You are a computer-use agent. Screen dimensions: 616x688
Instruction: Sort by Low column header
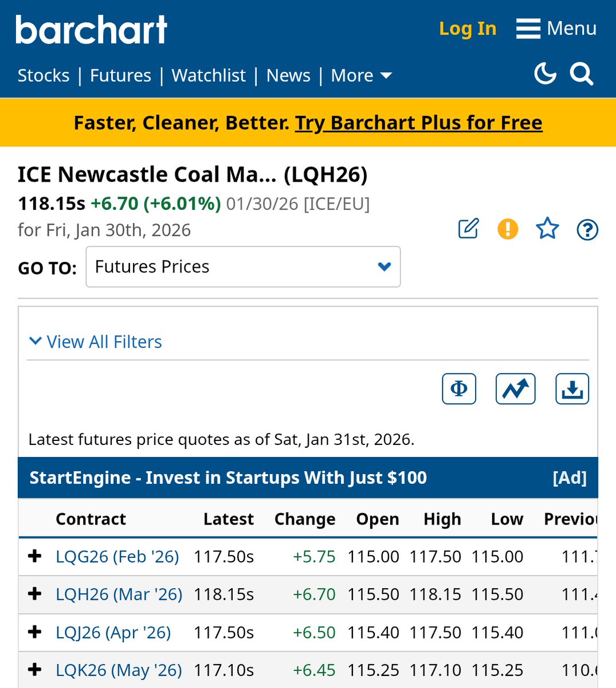pos(507,519)
